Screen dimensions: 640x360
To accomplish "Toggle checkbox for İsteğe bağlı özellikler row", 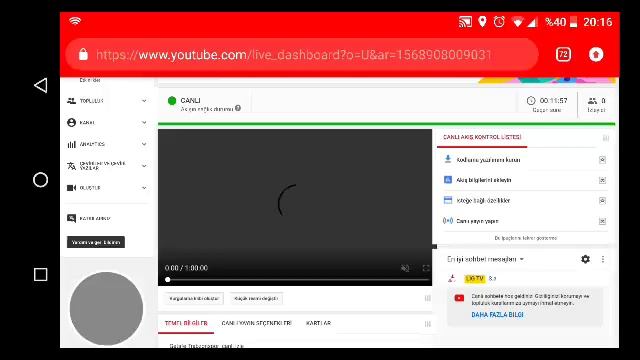I will (x=602, y=201).
